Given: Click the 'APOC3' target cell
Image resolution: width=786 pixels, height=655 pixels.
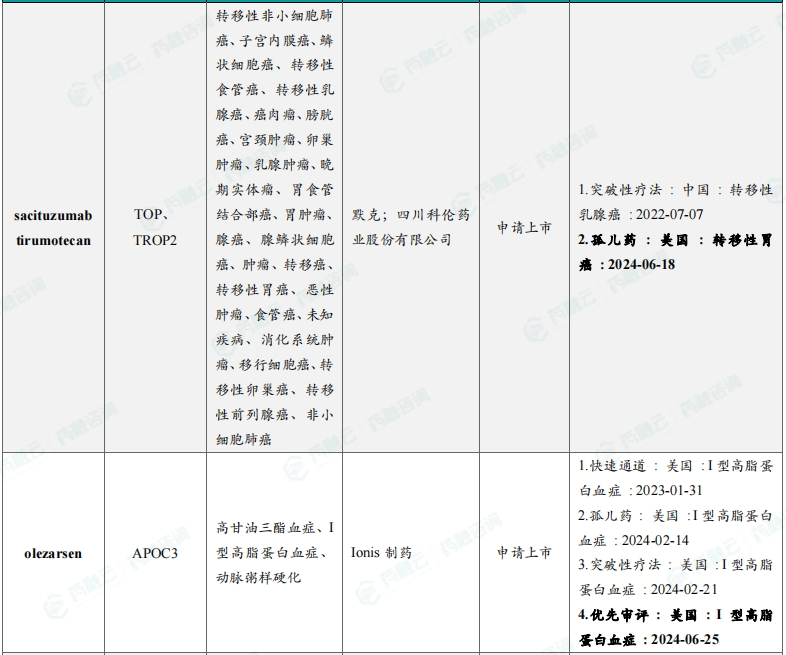Looking at the screenshot, I should (x=155, y=553).
